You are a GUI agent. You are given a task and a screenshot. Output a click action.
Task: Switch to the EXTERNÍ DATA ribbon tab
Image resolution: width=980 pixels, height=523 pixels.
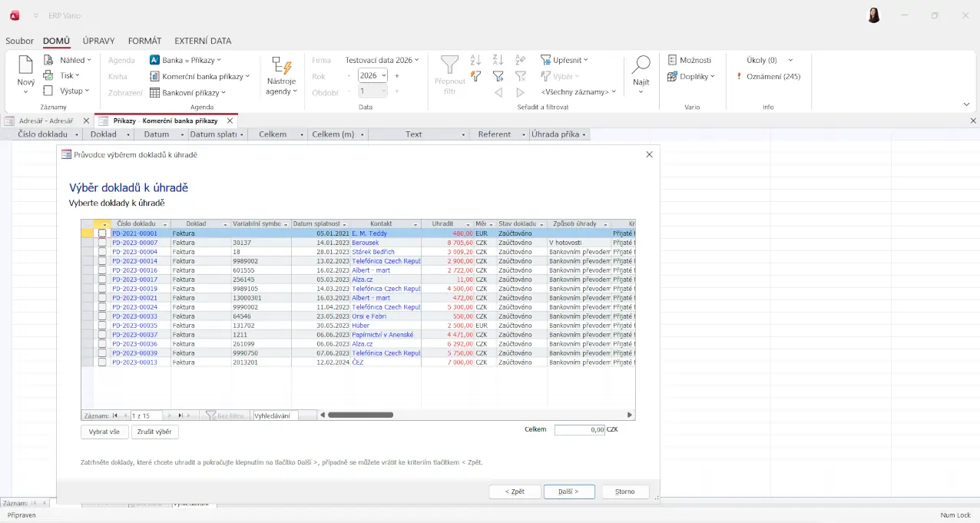point(203,41)
